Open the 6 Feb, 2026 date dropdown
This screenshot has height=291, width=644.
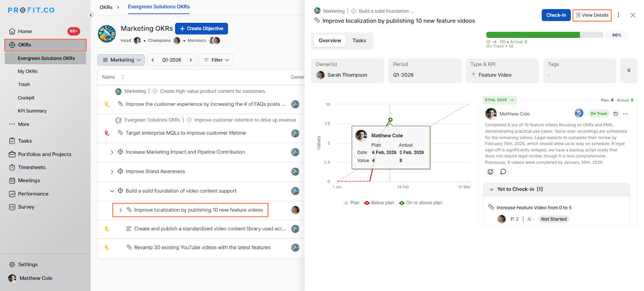(x=500, y=100)
